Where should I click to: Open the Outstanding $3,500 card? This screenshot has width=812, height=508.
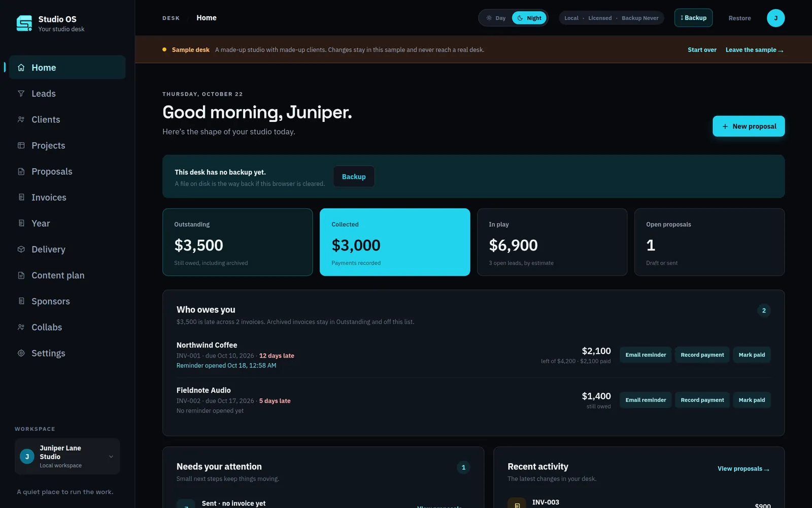238,242
